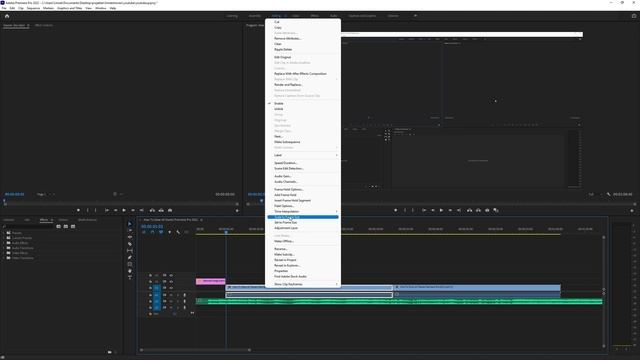Screen dimensions: 640x360
Task: Select the Selection tool in timeline toolbar
Action: (x=130, y=224)
